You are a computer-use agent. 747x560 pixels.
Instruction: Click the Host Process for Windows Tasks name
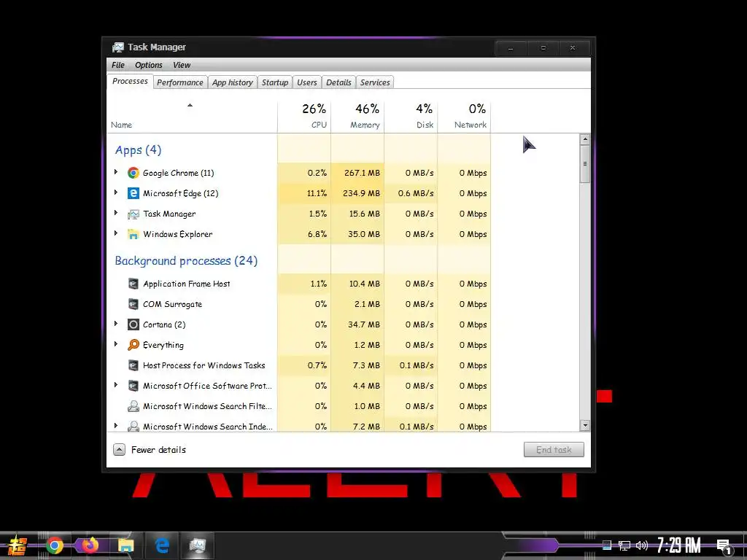(x=204, y=365)
